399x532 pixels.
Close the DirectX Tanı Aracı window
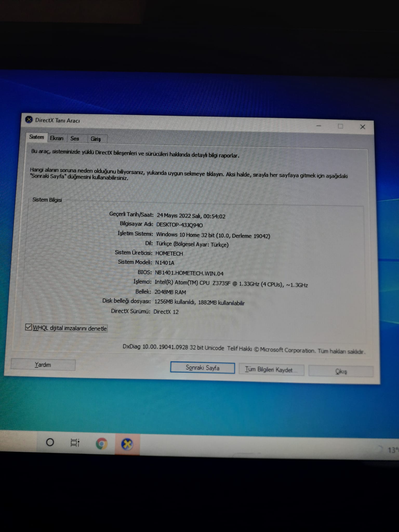point(363,127)
